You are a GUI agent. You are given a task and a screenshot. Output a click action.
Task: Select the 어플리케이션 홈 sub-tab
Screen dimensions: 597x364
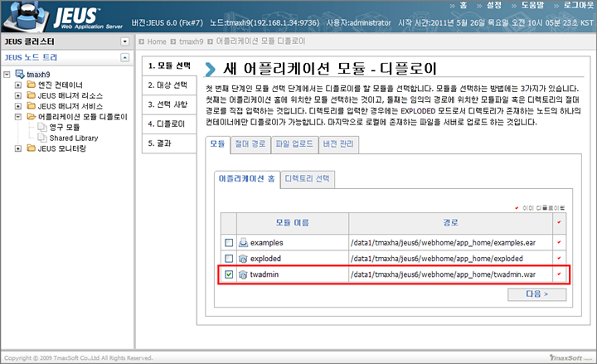point(247,179)
